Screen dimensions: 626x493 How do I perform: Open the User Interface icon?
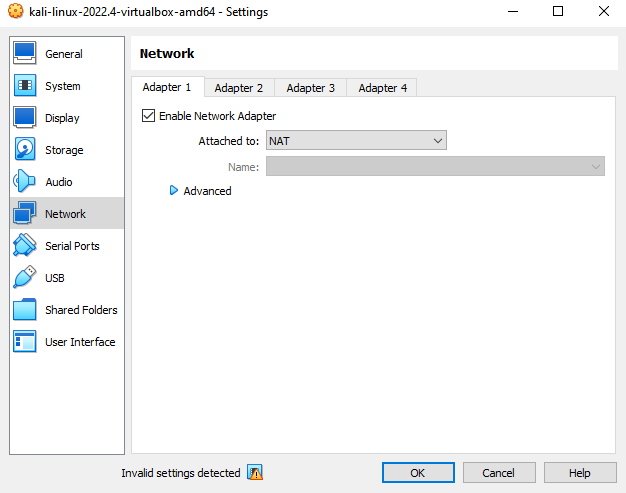tap(25, 342)
